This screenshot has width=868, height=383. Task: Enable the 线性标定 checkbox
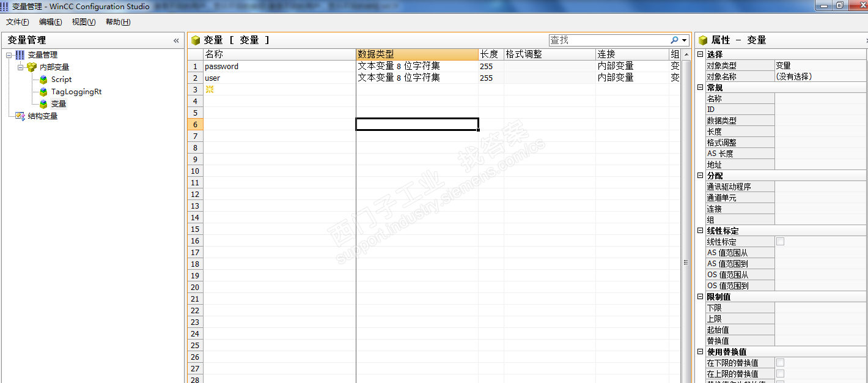coord(780,242)
